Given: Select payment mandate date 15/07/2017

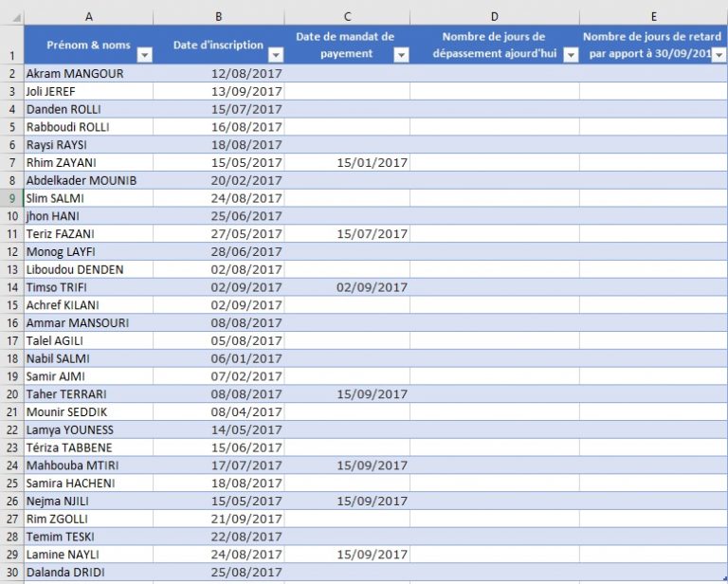Looking at the screenshot, I should (347, 234).
